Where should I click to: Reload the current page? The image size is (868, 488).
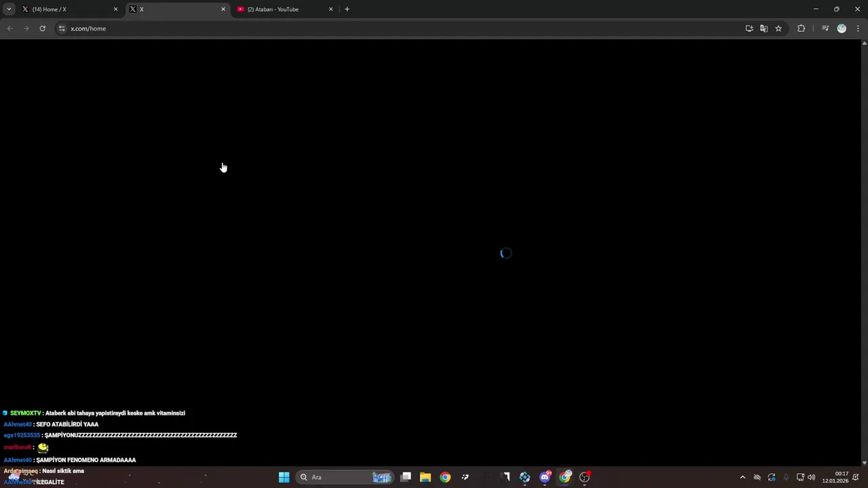point(42,28)
